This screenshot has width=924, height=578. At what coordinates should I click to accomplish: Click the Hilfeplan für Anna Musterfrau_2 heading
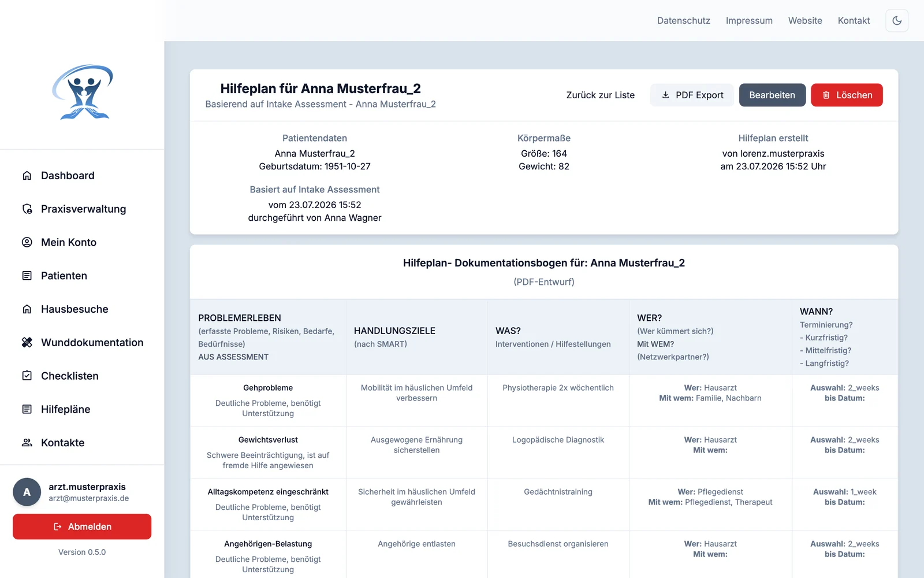(x=321, y=88)
